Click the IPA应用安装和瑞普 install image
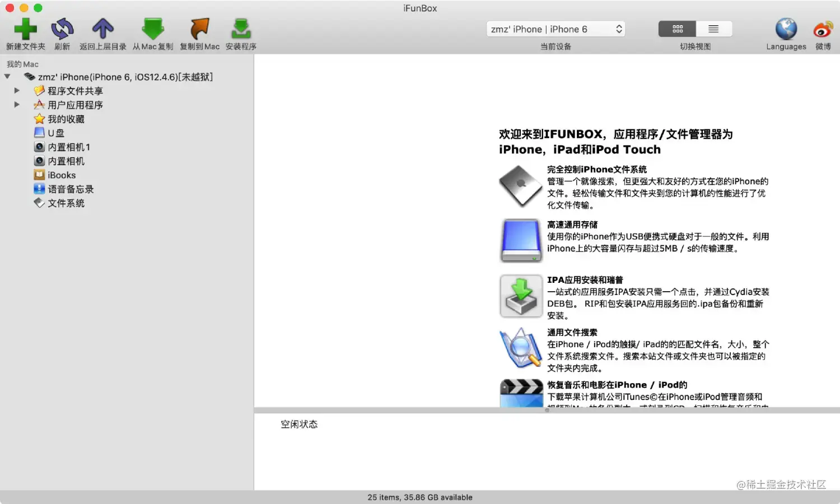This screenshot has width=840, height=504. point(521,296)
